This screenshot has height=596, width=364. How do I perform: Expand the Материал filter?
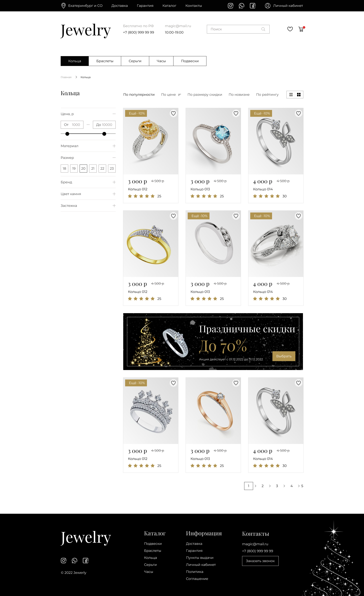click(x=114, y=146)
